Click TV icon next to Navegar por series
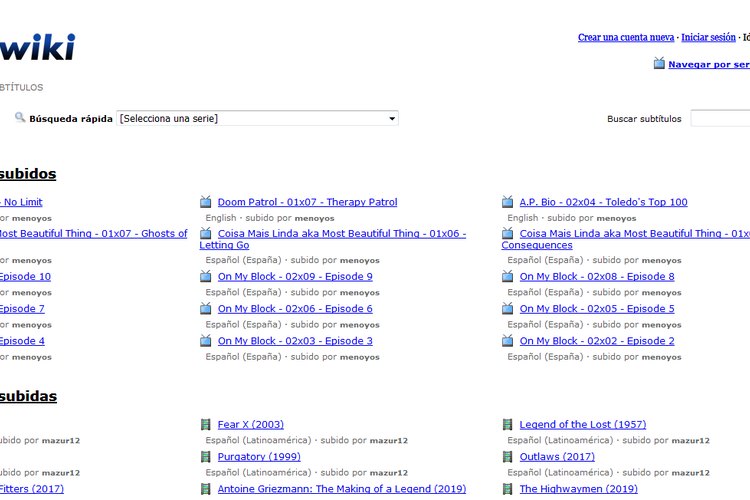The image size is (750, 500). (659, 63)
